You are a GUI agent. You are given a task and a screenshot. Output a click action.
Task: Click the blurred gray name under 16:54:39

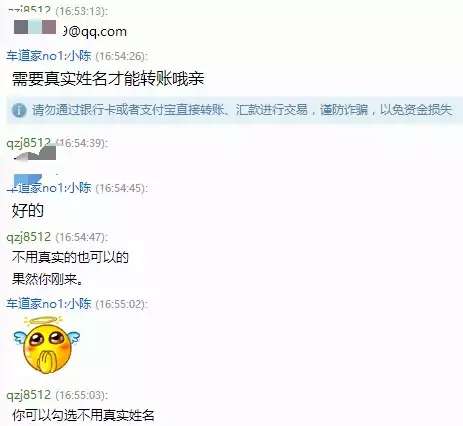(x=37, y=153)
